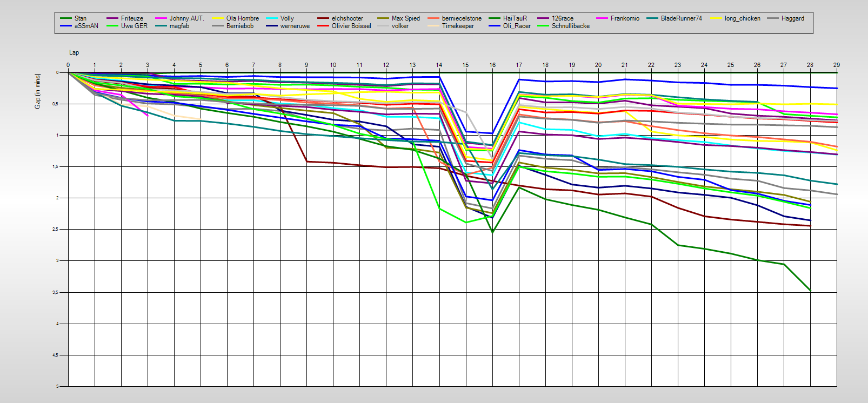The image size is (868, 403).
Task: Click the cyan color line beside Volly
Action: click(271, 18)
